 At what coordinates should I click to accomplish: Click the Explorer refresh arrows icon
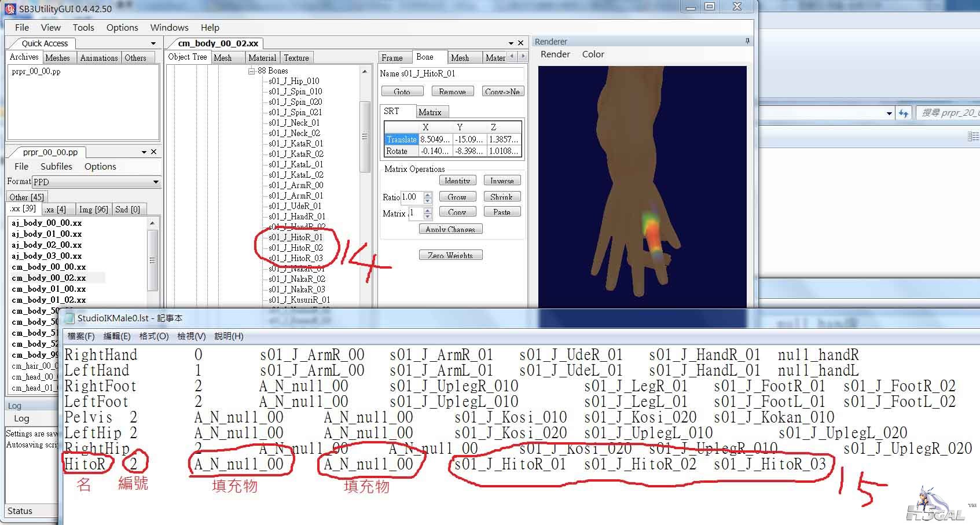[x=904, y=113]
